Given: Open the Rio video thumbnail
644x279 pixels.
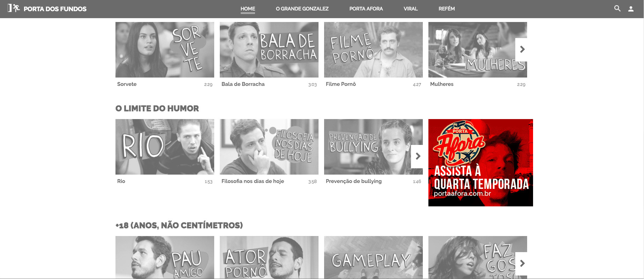Looking at the screenshot, I should pos(165,147).
